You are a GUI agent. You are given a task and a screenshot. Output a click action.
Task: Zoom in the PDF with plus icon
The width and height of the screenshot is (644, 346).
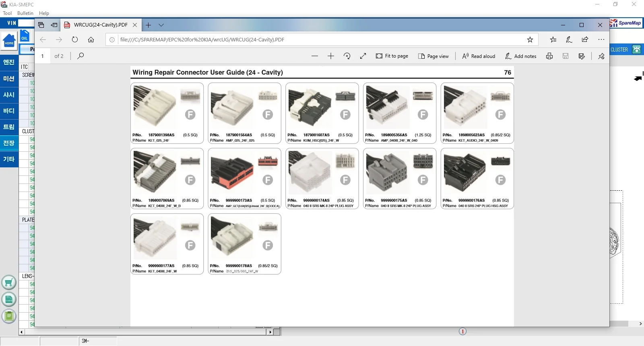point(331,56)
